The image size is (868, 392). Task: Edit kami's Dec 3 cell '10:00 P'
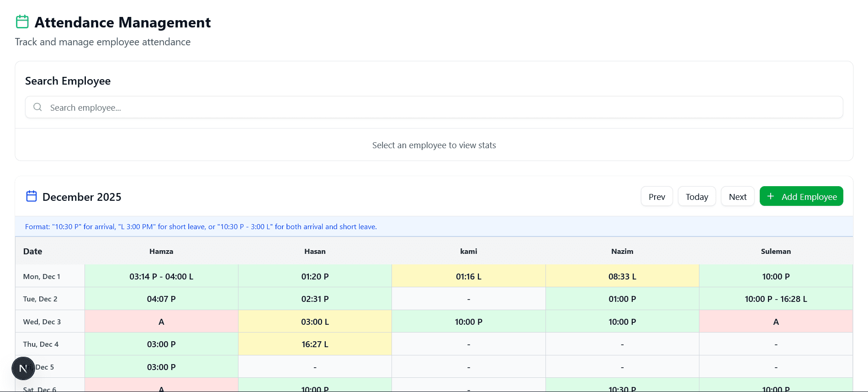[x=469, y=322]
